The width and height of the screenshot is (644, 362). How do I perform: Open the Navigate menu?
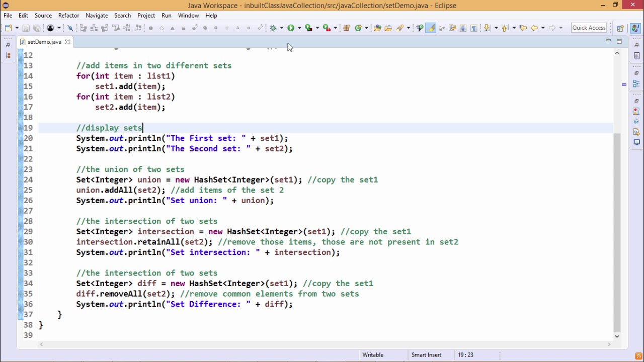coord(97,16)
